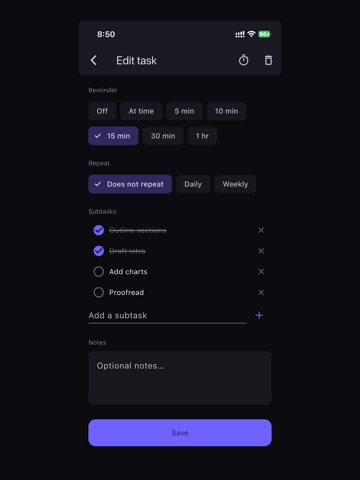Go back using the back arrow

pos(94,60)
